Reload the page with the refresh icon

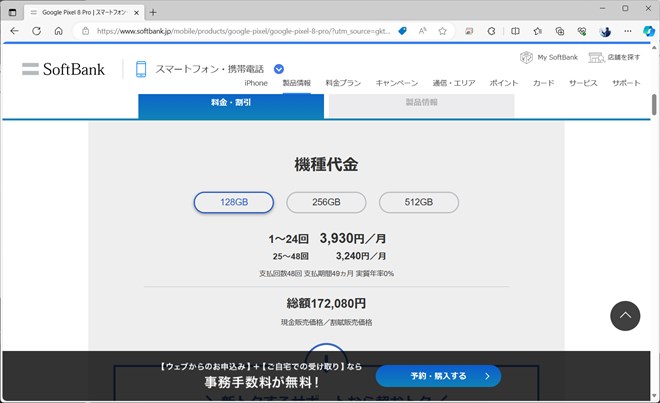(37, 31)
